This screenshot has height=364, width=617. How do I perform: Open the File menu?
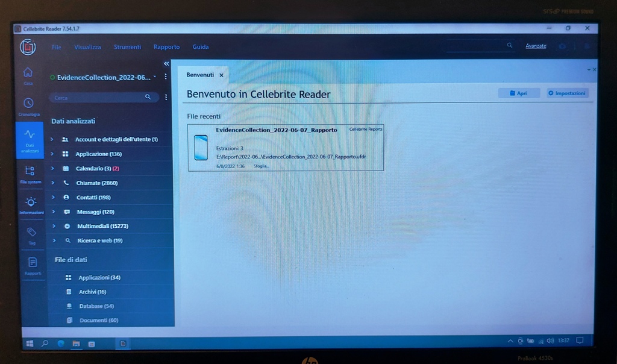tap(56, 47)
